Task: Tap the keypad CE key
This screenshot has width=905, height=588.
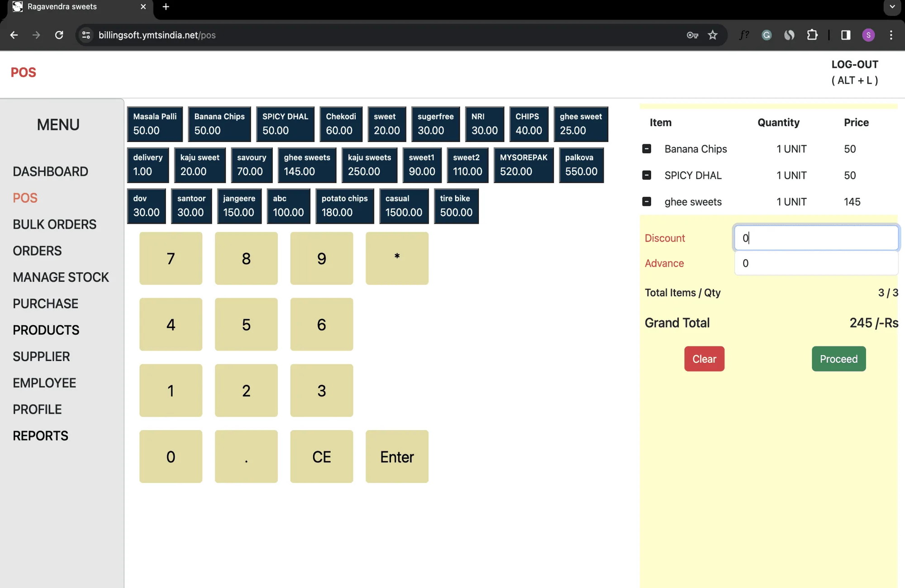Action: 321,456
